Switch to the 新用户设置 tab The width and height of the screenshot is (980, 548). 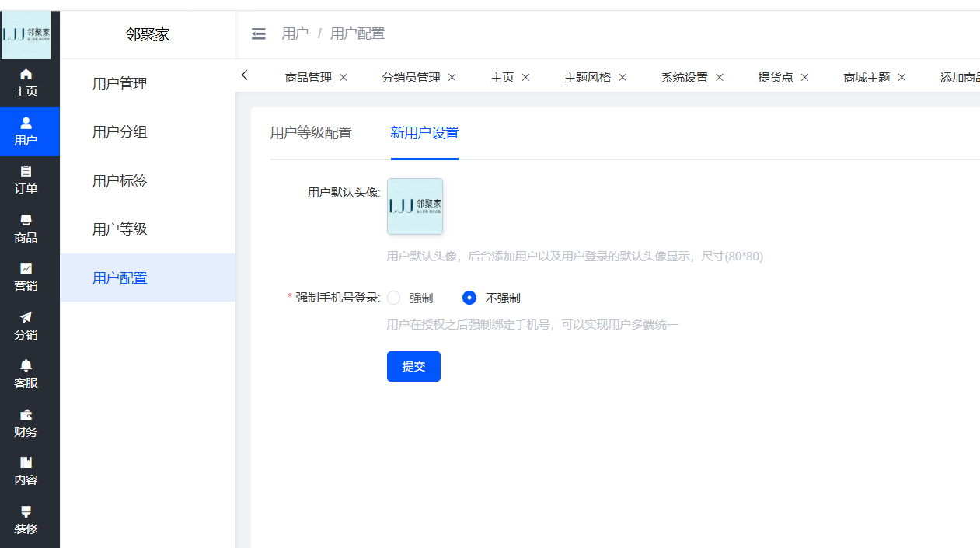point(424,133)
